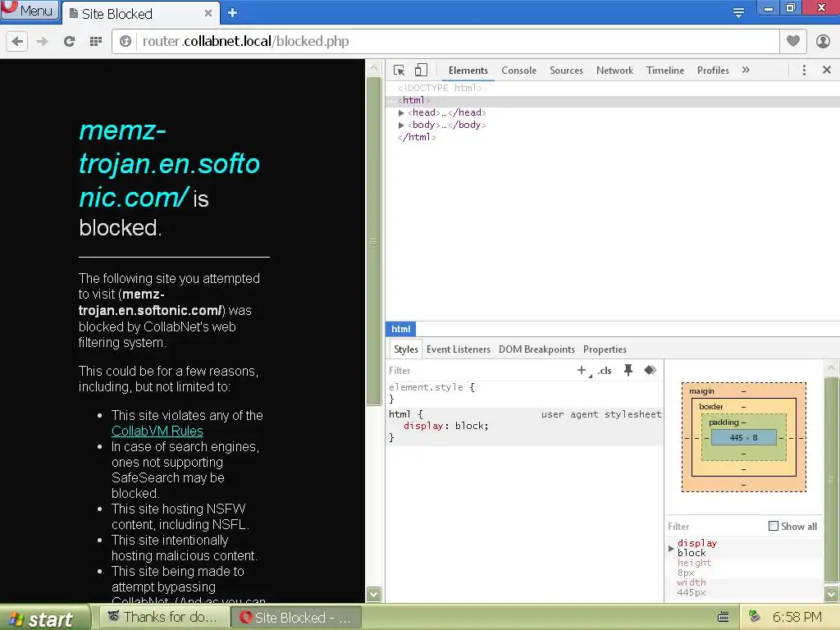
Task: Open DevTools three-dot options menu
Action: pyautogui.click(x=804, y=71)
